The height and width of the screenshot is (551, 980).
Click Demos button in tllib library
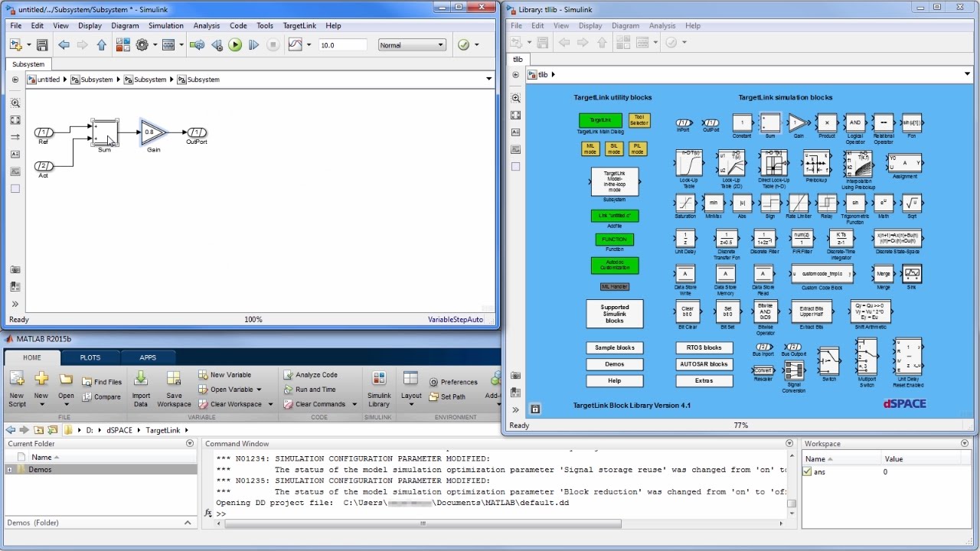(615, 364)
